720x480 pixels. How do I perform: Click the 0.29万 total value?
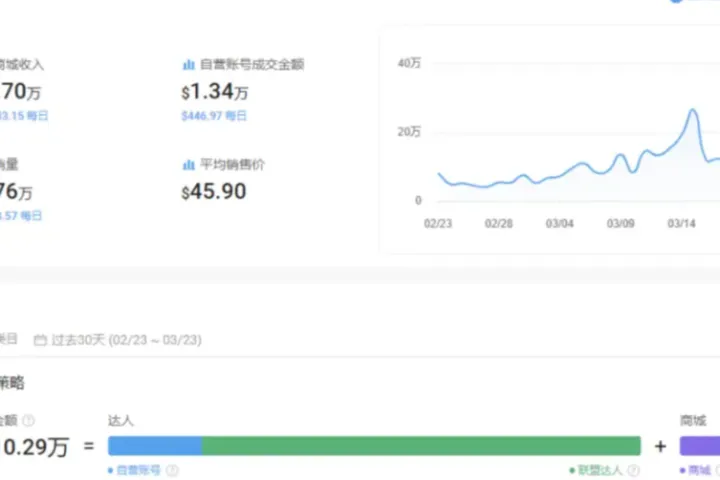click(36, 447)
